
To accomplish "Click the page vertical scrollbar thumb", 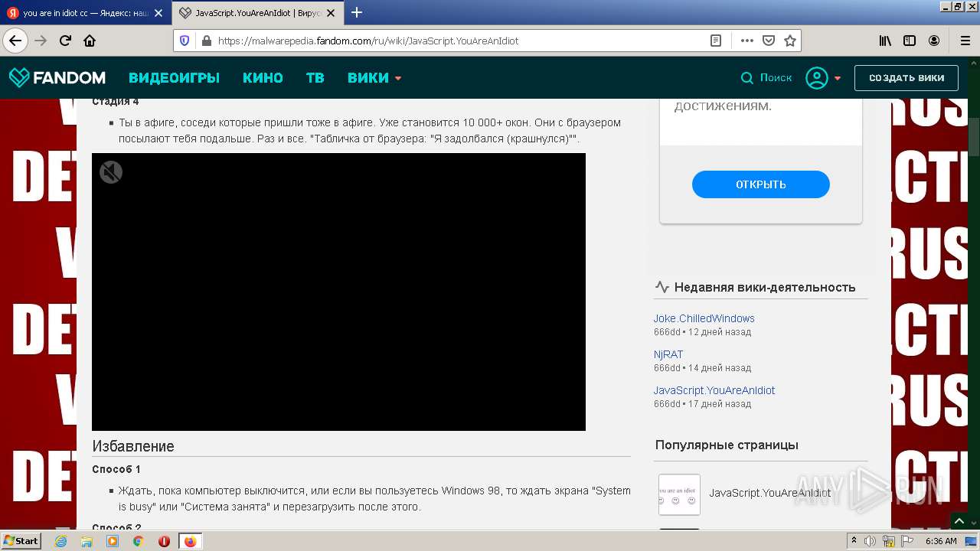I will click(974, 136).
